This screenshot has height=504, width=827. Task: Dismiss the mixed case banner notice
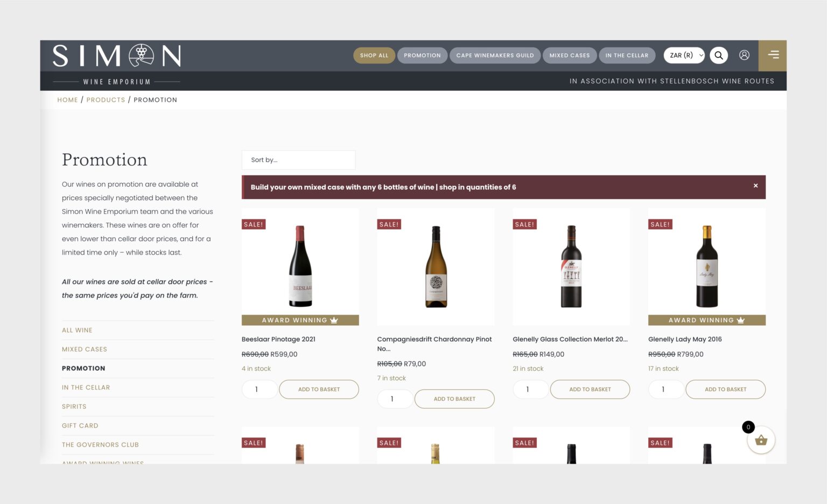point(755,186)
